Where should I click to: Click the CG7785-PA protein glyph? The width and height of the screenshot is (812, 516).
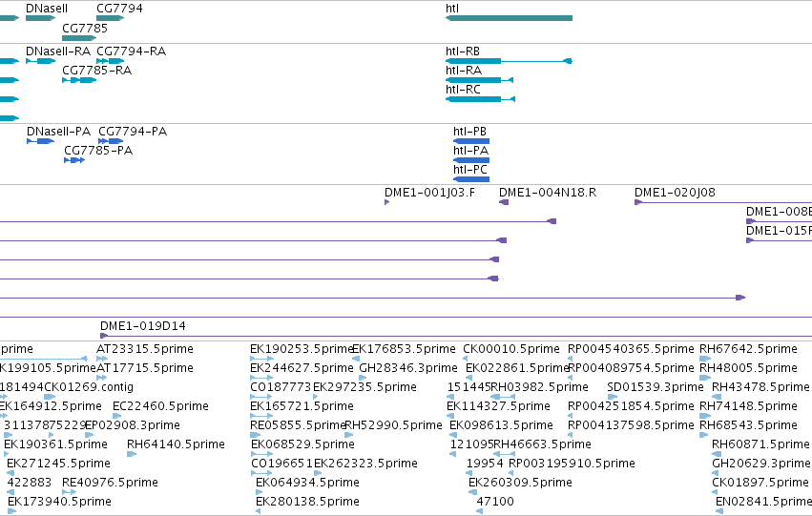(x=74, y=160)
